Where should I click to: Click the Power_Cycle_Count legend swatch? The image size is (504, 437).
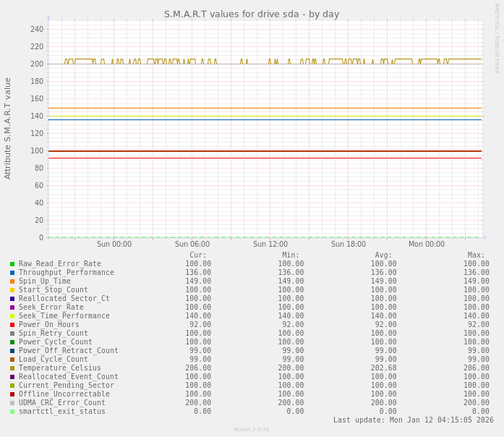pos(12,342)
